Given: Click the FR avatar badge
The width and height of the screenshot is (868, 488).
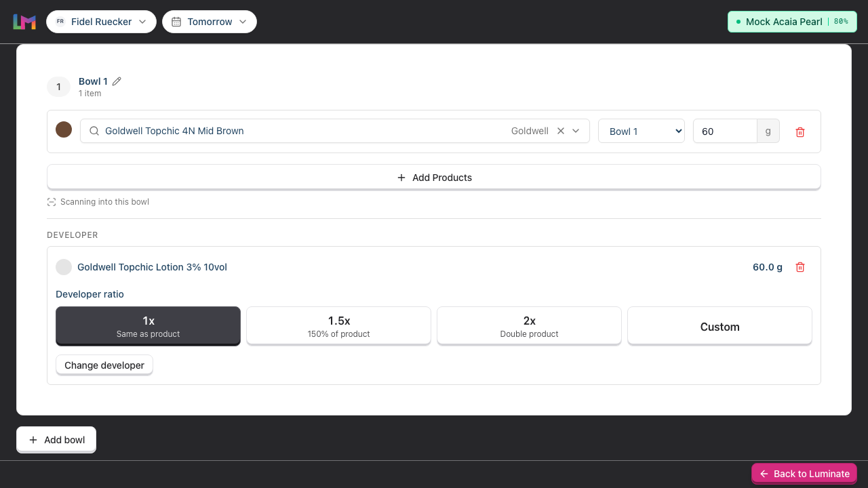Looking at the screenshot, I should (x=60, y=22).
